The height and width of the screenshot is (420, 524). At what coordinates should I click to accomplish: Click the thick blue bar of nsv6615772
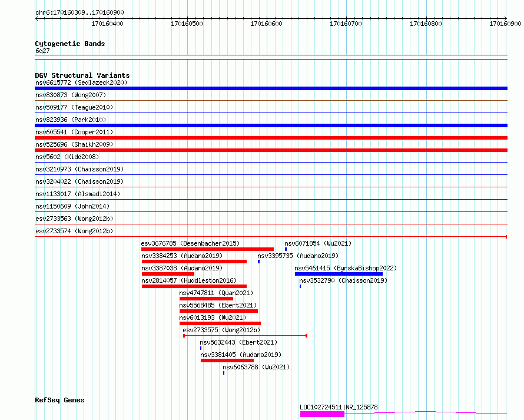[271, 88]
